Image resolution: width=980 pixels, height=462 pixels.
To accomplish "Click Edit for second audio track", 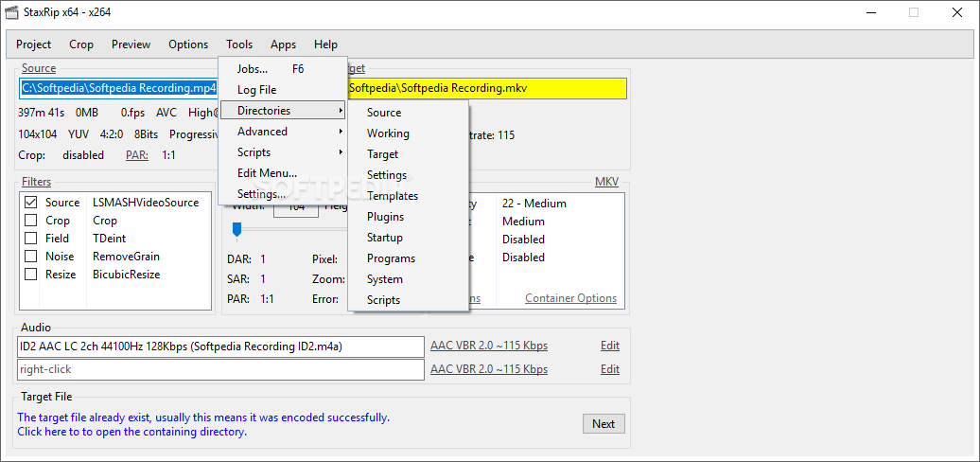I will coord(610,369).
